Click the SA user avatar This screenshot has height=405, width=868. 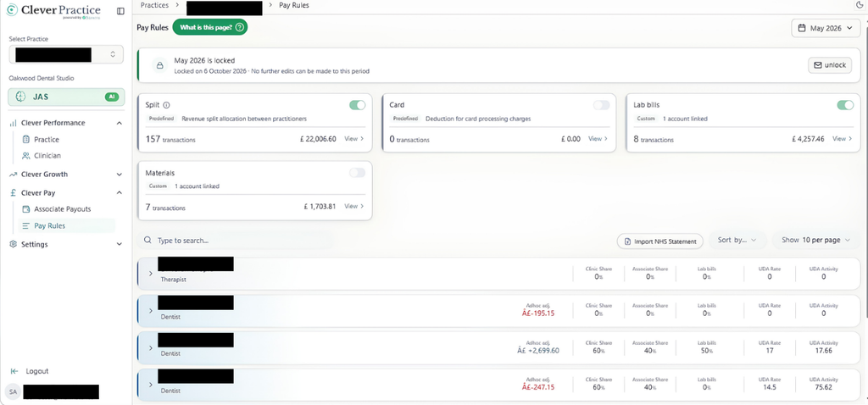13,391
